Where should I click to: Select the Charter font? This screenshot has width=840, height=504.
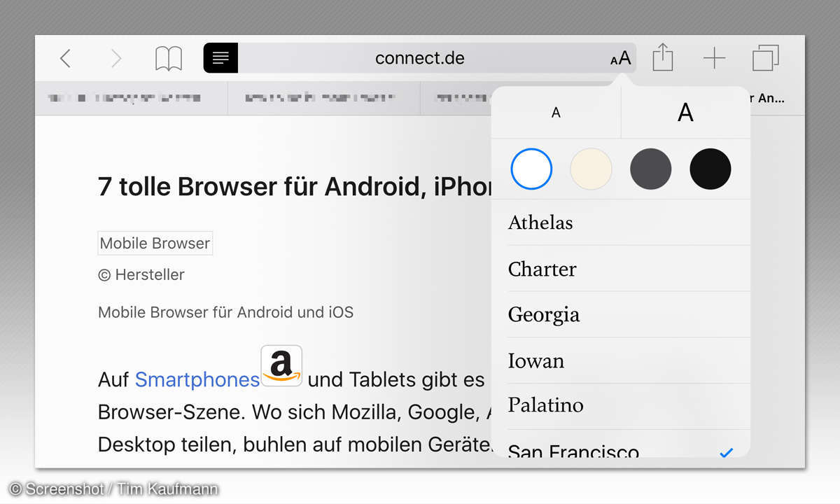[x=621, y=269]
